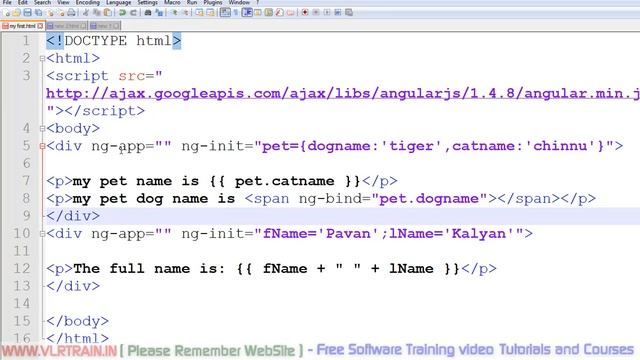Click 'pet.dogname' in the ng-bind attribute
This screenshot has height=360, width=640.
click(x=429, y=198)
